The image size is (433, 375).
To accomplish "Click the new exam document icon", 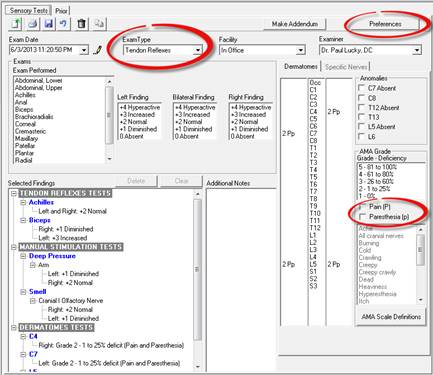I will point(16,24).
